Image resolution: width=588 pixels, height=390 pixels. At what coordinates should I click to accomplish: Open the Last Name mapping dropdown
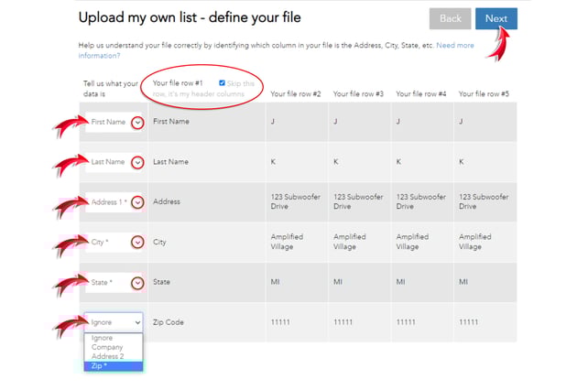tap(137, 162)
